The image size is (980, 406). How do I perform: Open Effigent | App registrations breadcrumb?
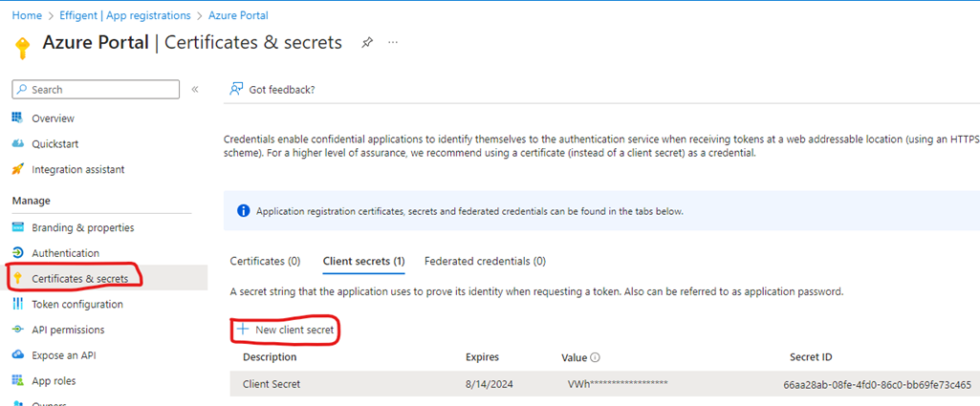click(124, 15)
